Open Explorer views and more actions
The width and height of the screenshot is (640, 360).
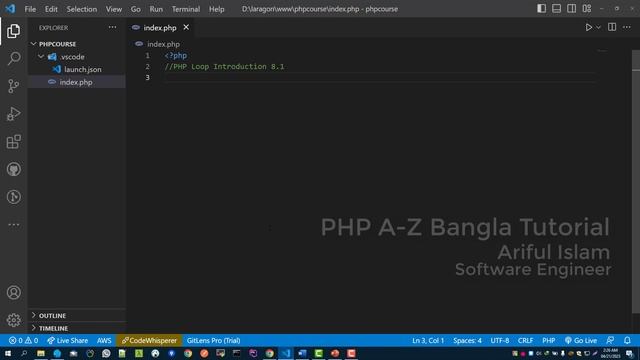112,27
